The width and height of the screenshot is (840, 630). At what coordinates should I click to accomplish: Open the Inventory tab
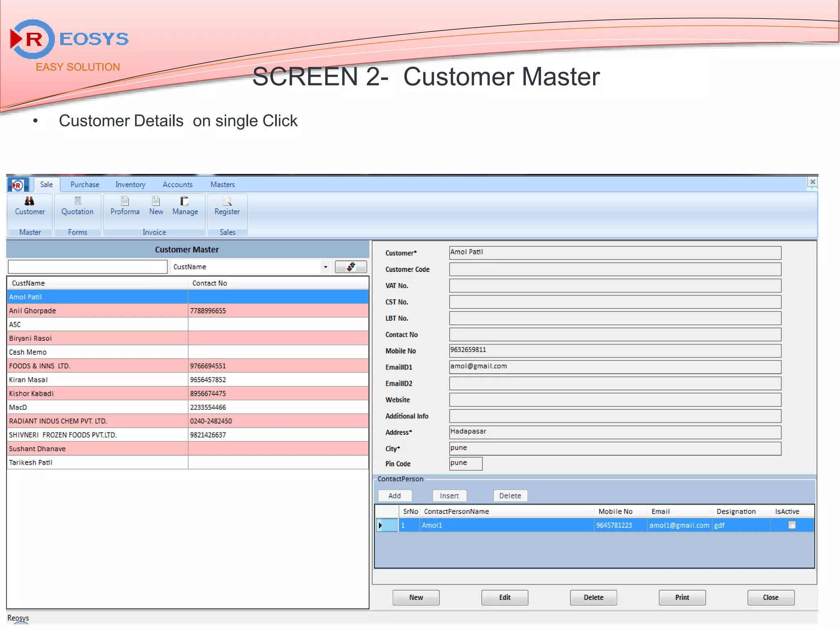(x=130, y=185)
